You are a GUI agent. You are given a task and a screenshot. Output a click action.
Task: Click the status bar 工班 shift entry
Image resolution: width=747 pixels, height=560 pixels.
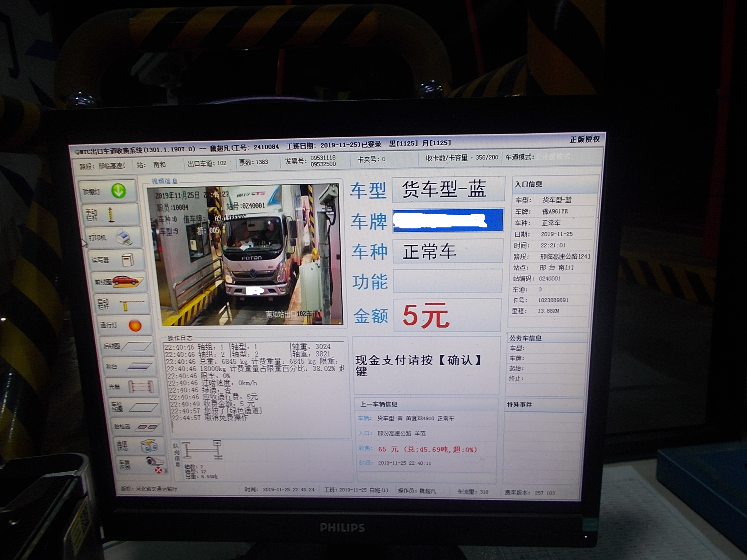[356, 490]
